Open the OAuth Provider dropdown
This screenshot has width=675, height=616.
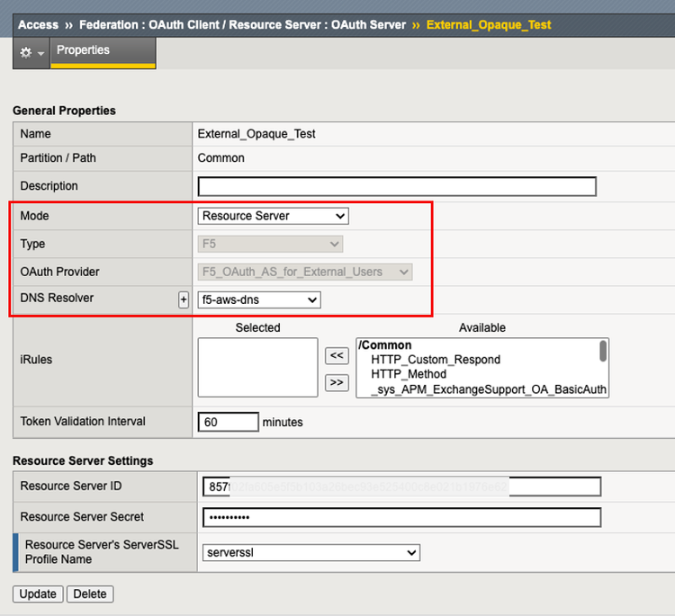coord(304,272)
